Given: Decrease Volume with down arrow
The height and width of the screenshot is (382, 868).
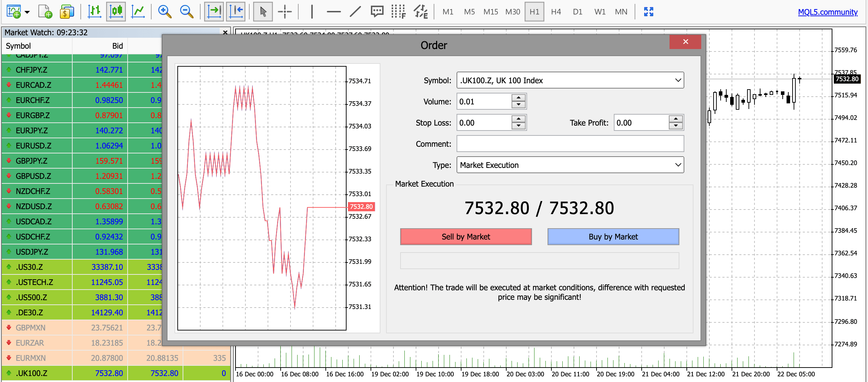Looking at the screenshot, I should [519, 105].
